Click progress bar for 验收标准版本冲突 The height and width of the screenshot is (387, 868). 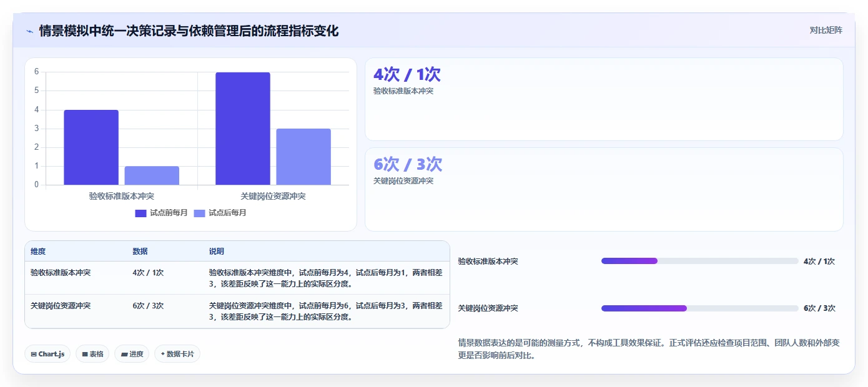700,261
